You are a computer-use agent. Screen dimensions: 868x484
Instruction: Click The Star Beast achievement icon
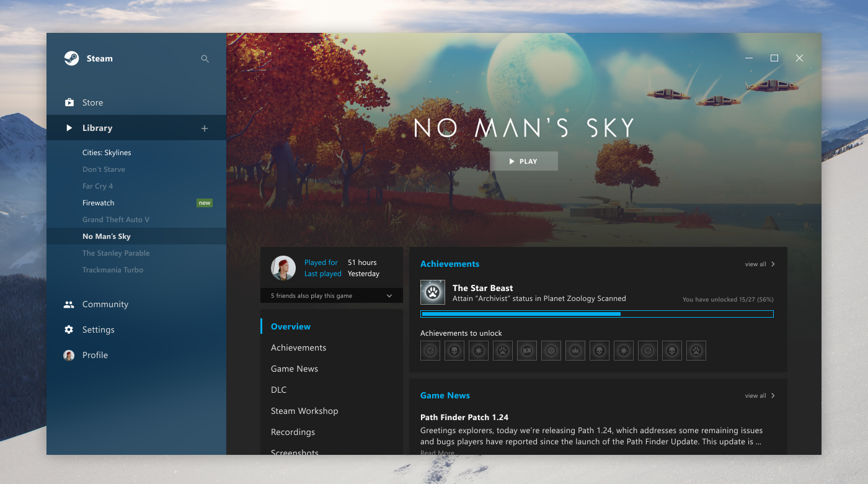(x=433, y=292)
